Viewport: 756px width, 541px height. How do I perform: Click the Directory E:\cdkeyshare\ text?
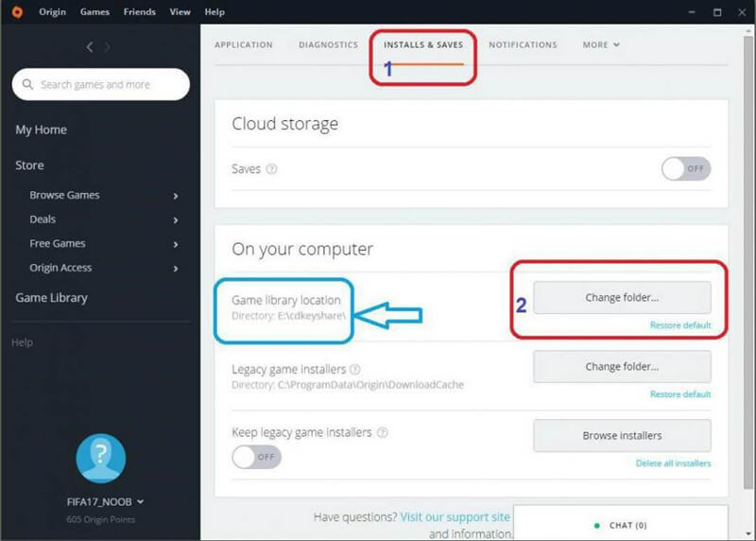point(288,316)
